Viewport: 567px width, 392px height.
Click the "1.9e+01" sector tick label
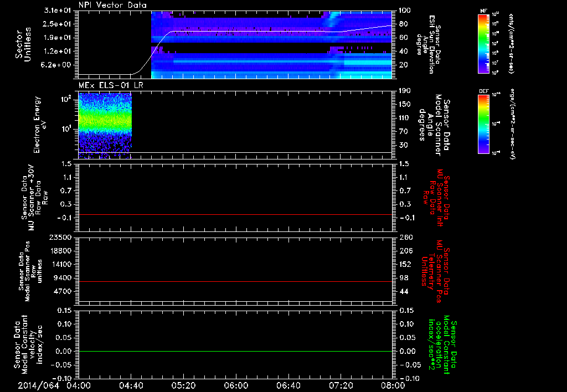click(58, 38)
